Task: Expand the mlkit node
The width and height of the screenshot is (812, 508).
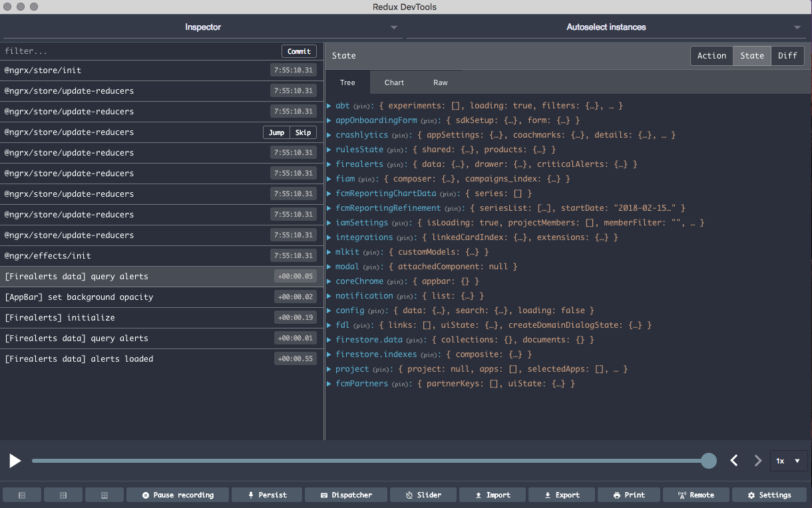Action: click(329, 252)
